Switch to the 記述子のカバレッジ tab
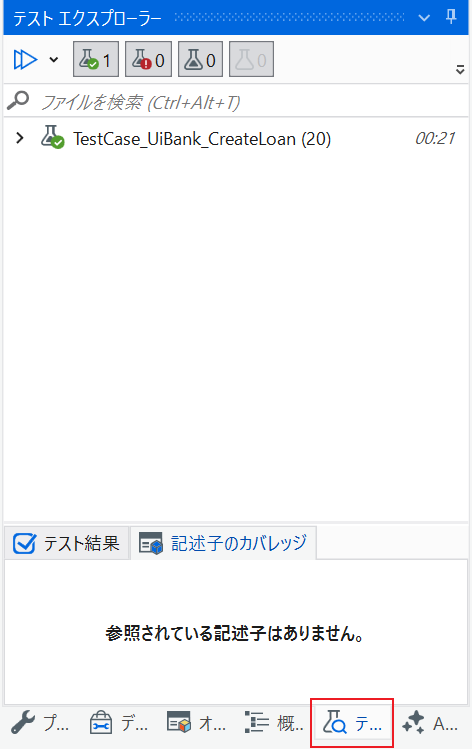This screenshot has height=749, width=472. [223, 543]
